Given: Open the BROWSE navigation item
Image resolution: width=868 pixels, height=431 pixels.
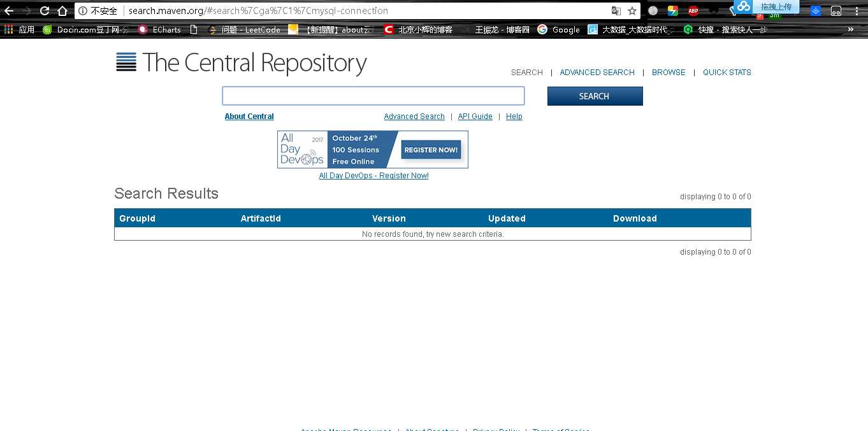Looking at the screenshot, I should click(x=669, y=73).
